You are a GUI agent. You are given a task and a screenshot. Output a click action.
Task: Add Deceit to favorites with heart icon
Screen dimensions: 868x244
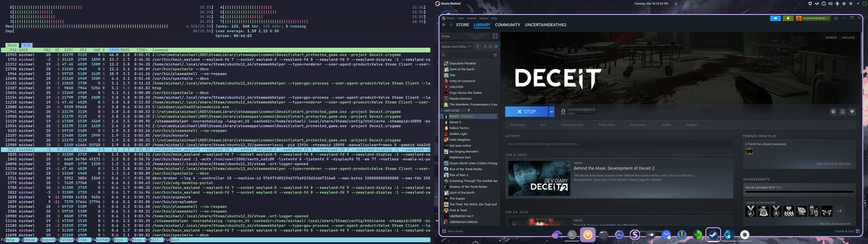click(x=852, y=112)
